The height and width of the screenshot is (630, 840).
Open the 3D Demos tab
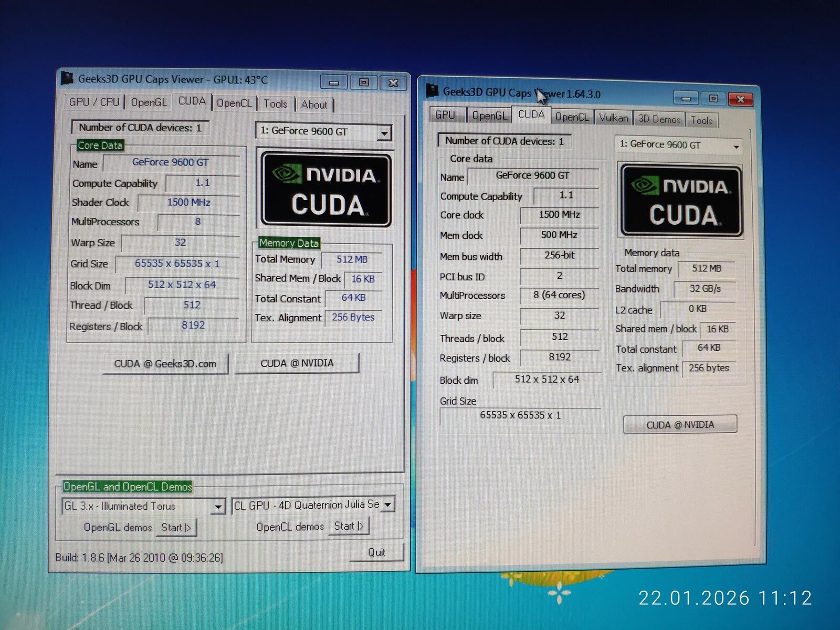[x=659, y=119]
